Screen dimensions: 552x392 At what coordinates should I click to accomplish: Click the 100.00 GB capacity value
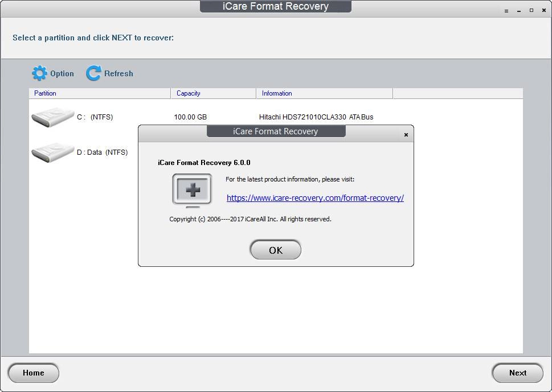(190, 117)
